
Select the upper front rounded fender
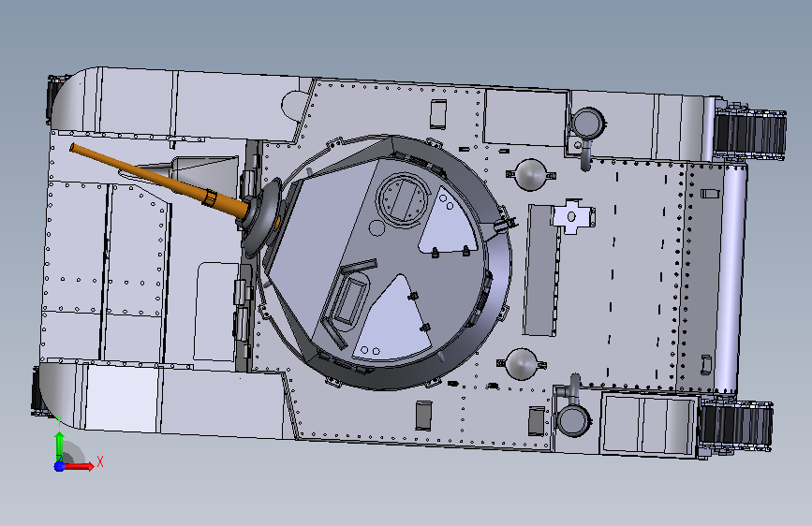(75, 100)
